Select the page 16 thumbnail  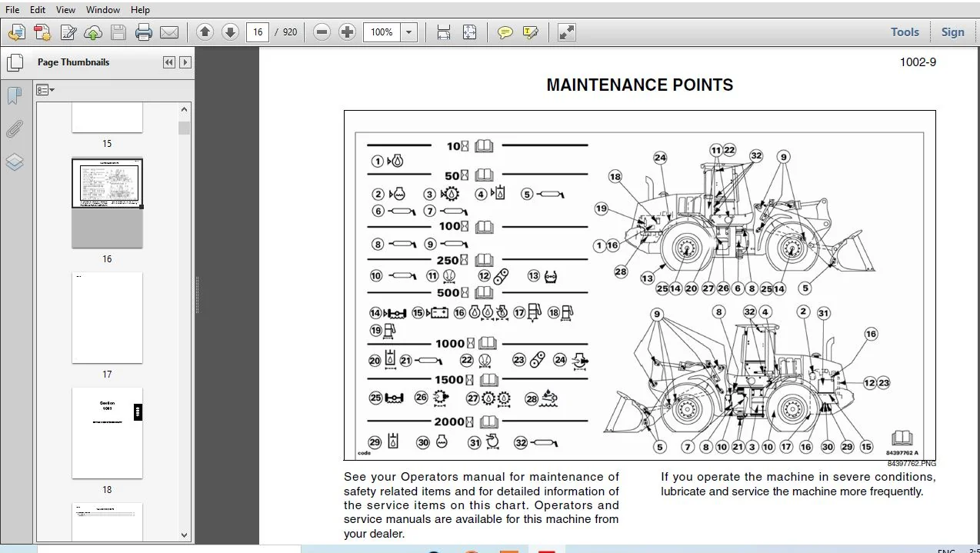tap(107, 203)
